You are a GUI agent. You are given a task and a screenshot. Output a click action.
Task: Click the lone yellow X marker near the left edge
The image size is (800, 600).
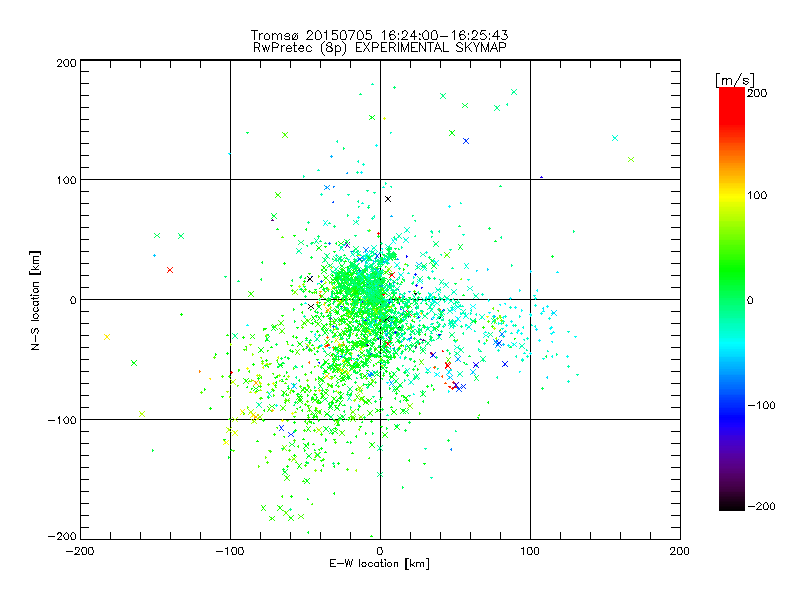click(x=107, y=337)
